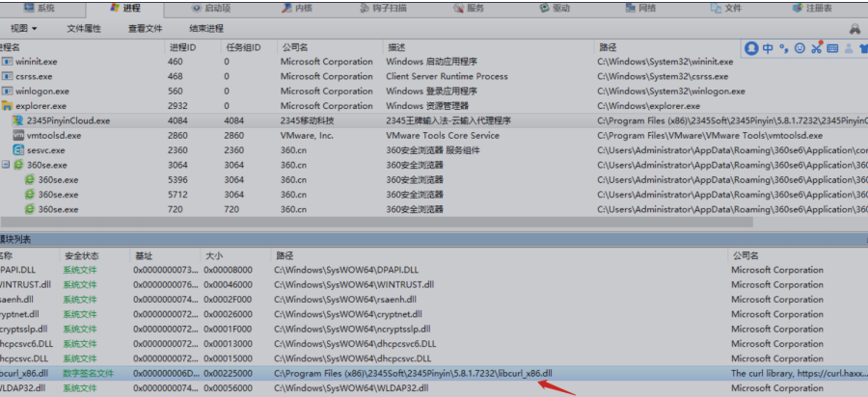Select the 进程 tab

(125, 8)
